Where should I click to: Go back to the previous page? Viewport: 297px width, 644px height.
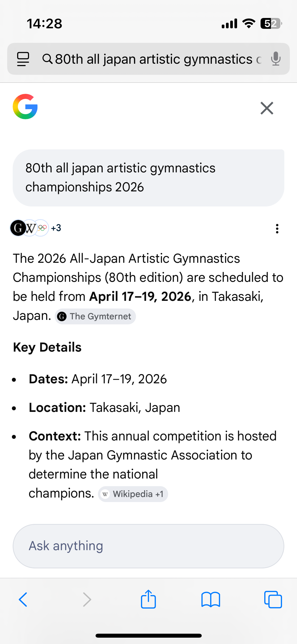23,599
